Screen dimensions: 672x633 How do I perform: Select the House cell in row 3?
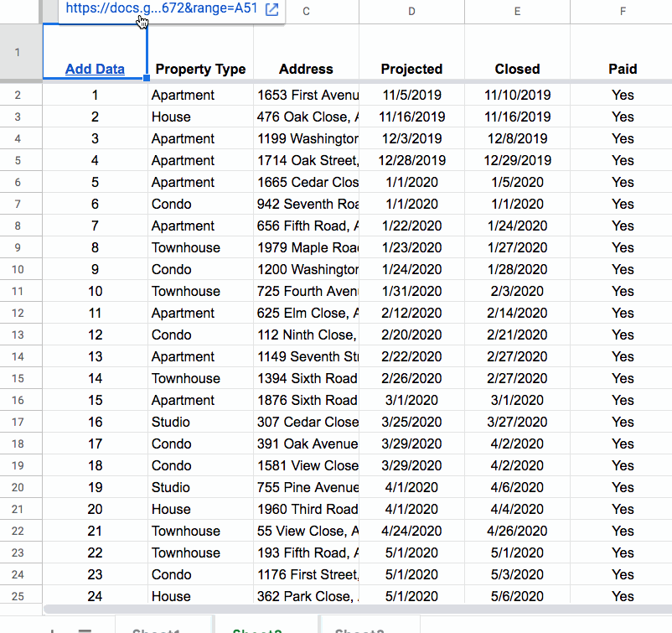(200, 117)
